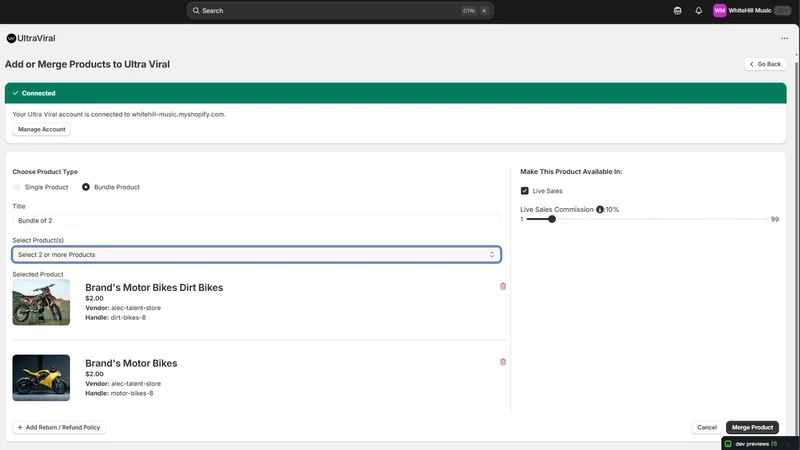Uncheck the Live Sales checkbox
The height and width of the screenshot is (450, 800).
[524, 191]
